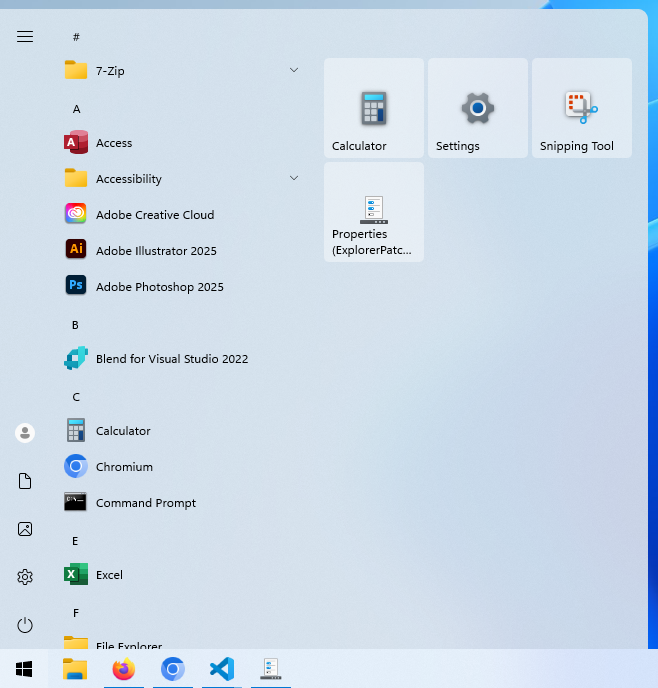Launch Access from the app list

182,143
